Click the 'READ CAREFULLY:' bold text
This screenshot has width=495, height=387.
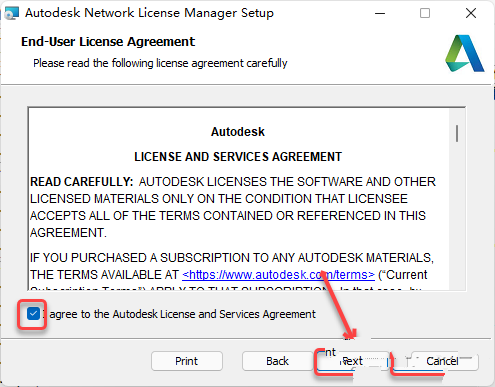click(x=82, y=182)
